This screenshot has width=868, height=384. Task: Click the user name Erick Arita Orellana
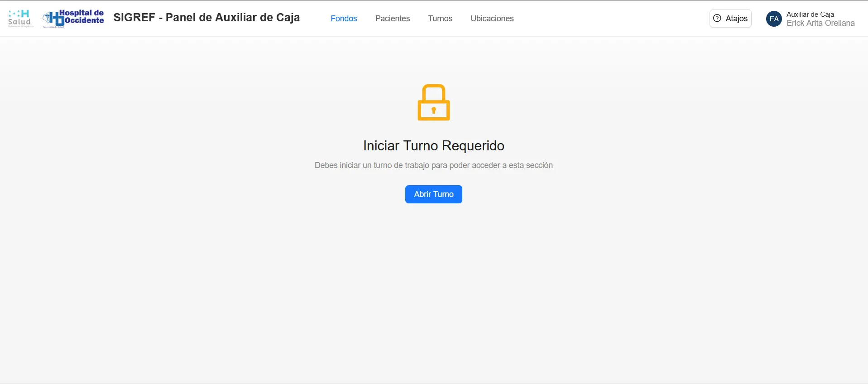point(820,23)
